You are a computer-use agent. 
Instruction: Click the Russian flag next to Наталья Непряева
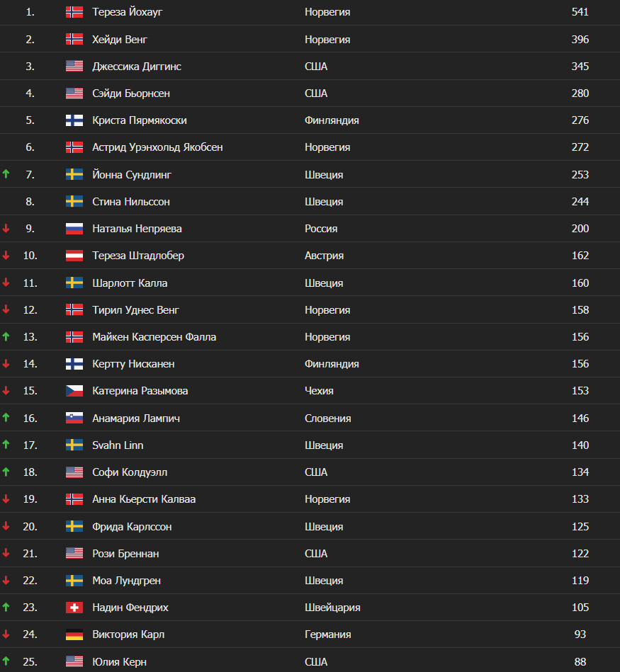click(x=74, y=229)
